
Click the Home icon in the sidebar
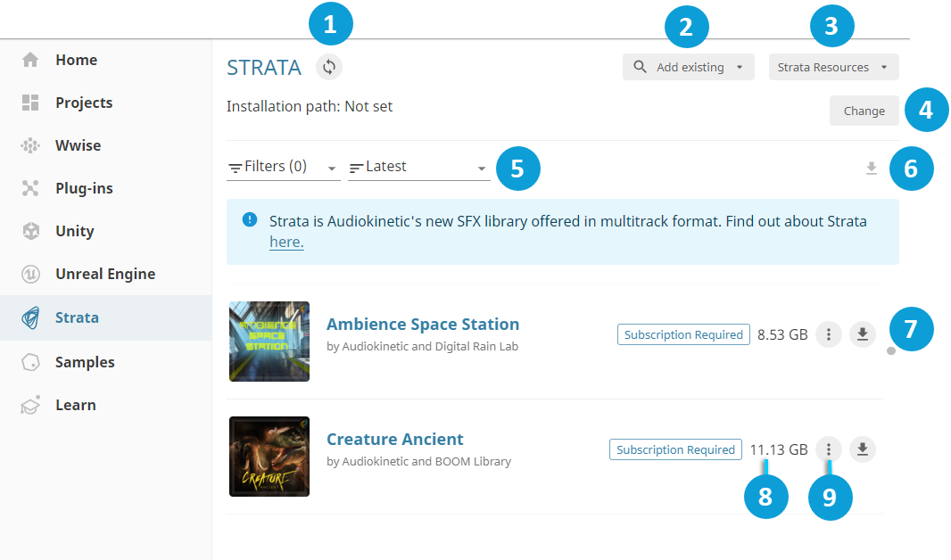click(30, 60)
